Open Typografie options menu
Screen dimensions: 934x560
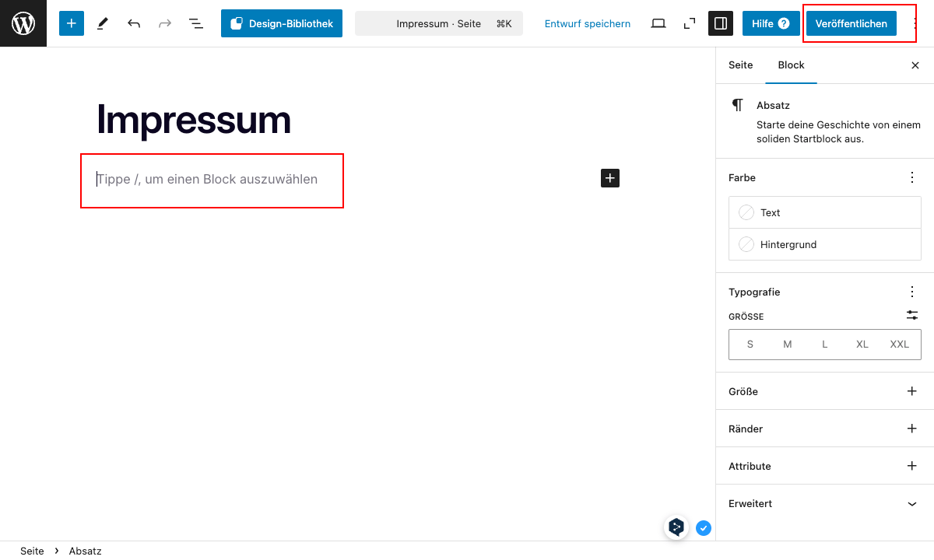click(x=912, y=292)
